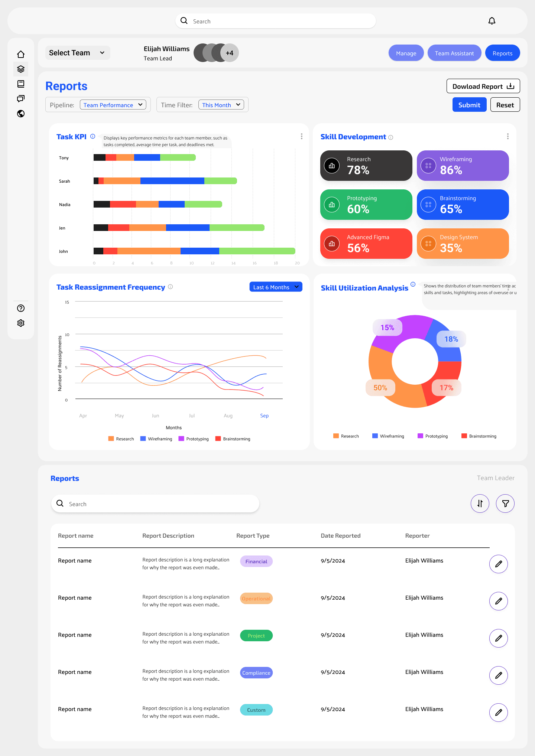Click the filter funnel icon button
This screenshot has width=535, height=756.
(505, 504)
